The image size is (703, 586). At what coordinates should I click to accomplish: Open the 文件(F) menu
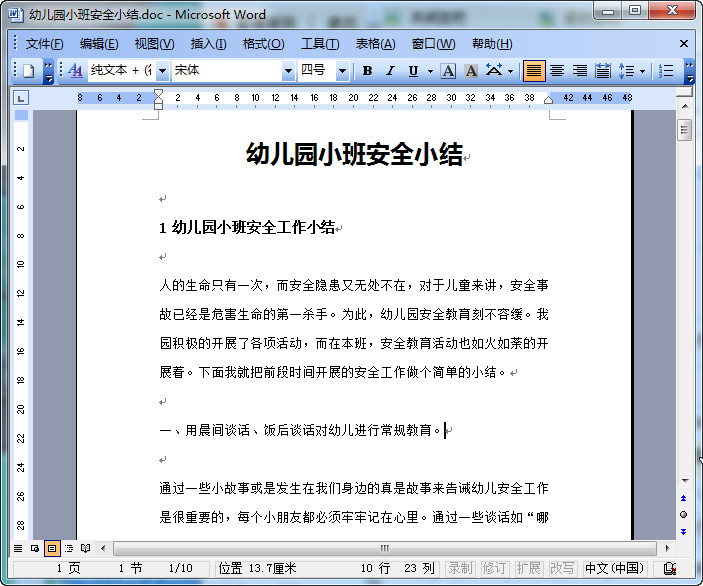44,44
